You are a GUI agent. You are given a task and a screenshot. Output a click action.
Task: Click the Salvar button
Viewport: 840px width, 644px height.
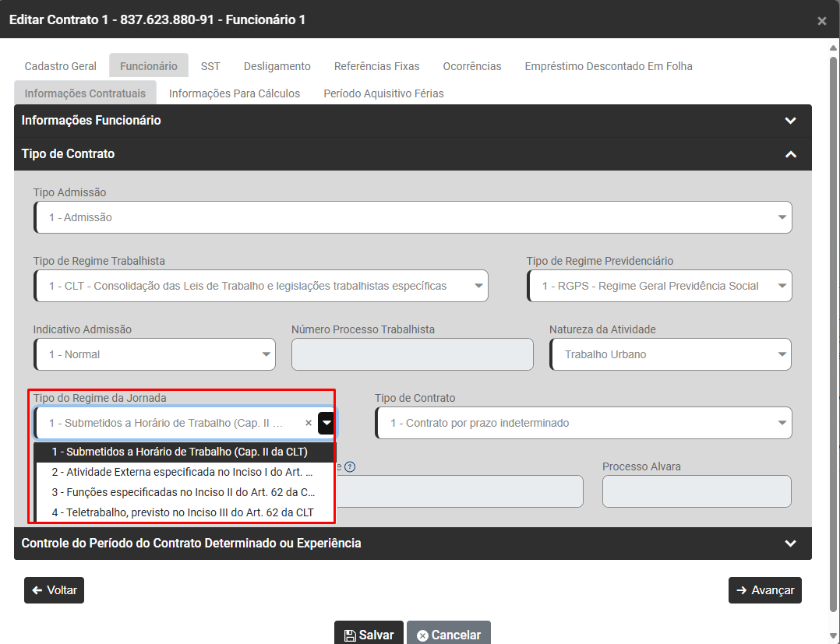(369, 635)
